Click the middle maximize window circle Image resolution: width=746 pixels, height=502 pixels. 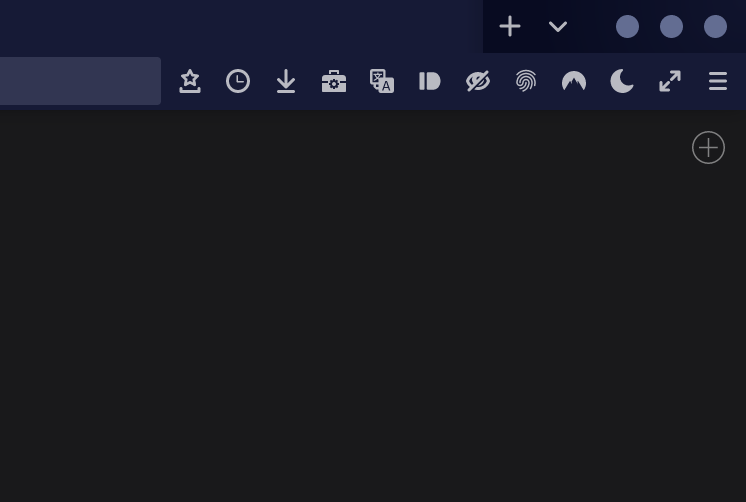[x=671, y=26]
